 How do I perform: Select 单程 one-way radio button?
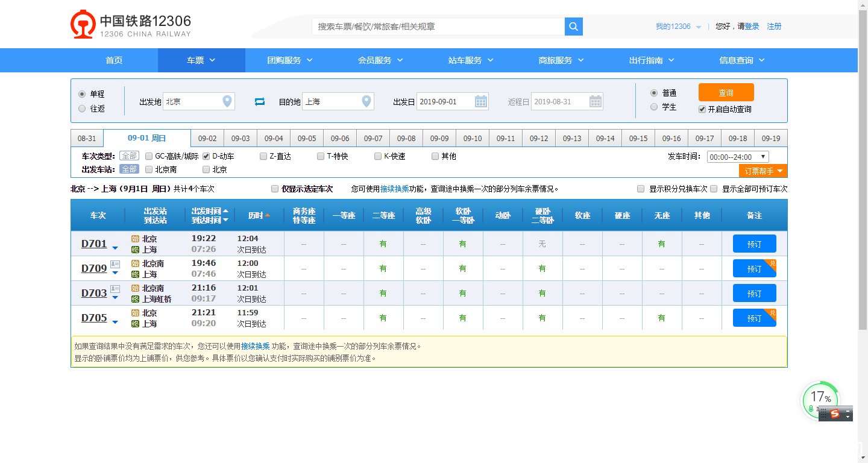tap(82, 94)
